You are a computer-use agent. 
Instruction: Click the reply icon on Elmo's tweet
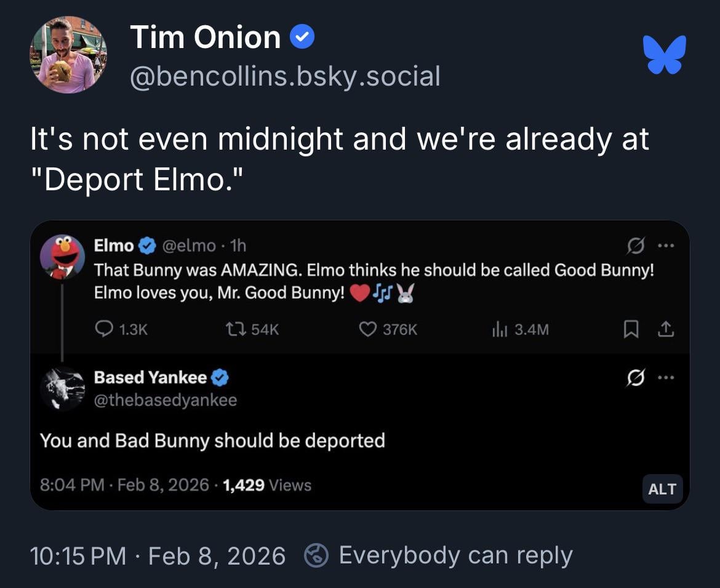pyautogui.click(x=103, y=330)
